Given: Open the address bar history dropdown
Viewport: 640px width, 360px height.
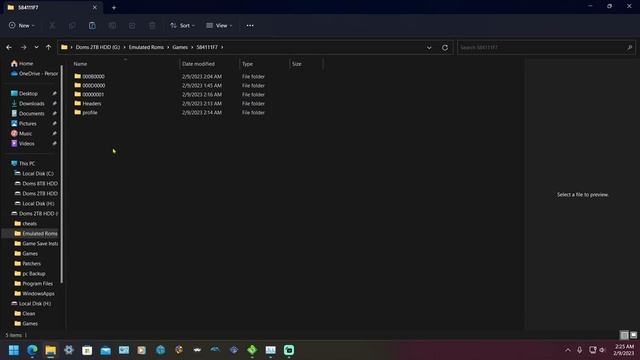Looking at the screenshot, I should click(429, 48).
